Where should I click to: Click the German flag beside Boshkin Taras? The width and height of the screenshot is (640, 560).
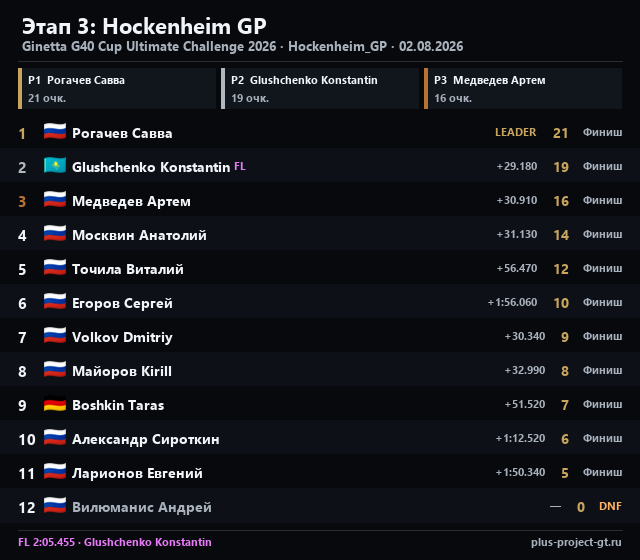coord(55,404)
